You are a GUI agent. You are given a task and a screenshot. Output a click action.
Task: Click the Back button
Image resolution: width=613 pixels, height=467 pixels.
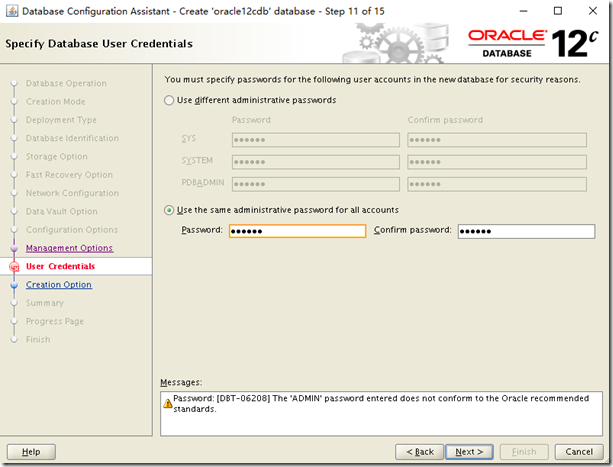[419, 452]
